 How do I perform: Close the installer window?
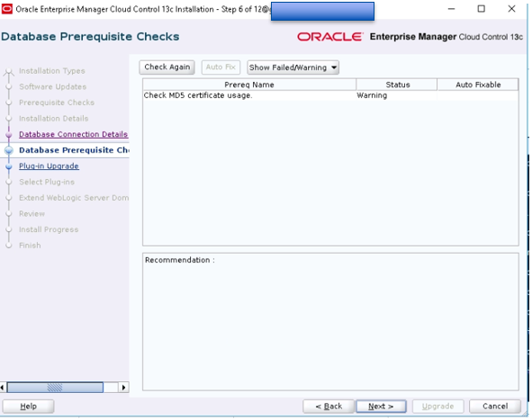click(x=511, y=9)
